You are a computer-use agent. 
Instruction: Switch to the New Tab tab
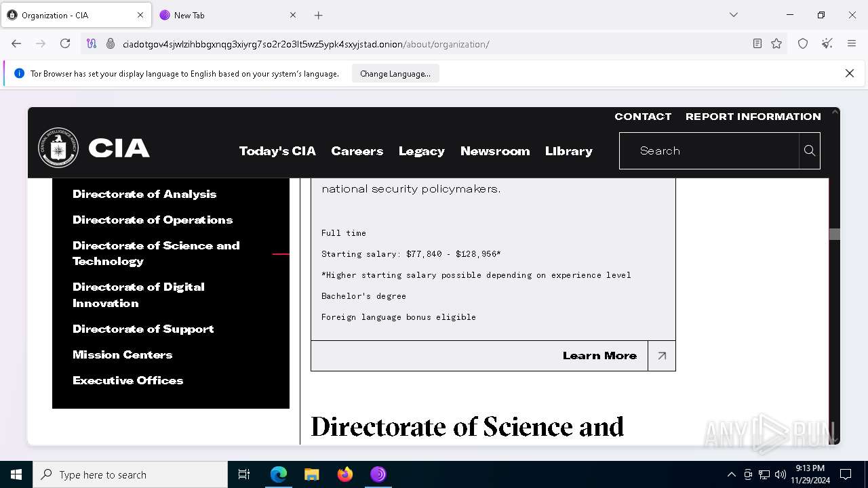point(228,15)
